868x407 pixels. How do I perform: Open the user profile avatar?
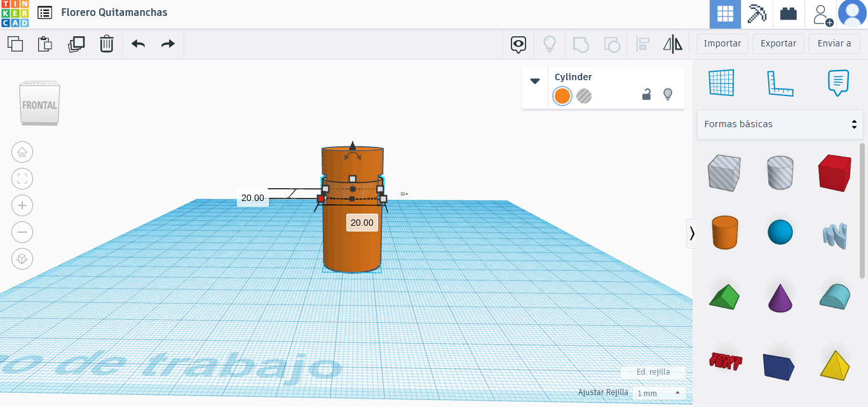tap(852, 14)
